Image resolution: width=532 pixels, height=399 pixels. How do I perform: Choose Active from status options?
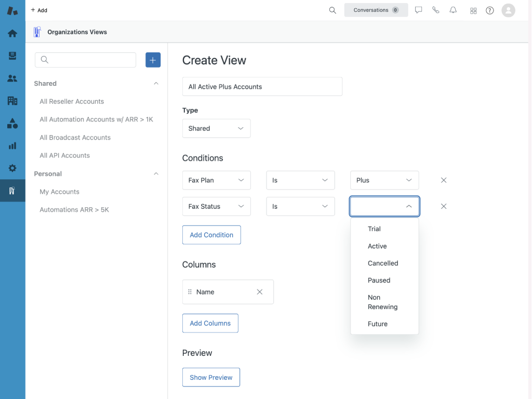click(377, 246)
